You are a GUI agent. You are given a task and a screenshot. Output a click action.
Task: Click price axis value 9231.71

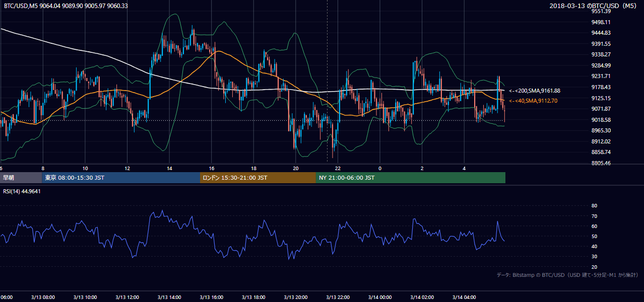(601, 76)
